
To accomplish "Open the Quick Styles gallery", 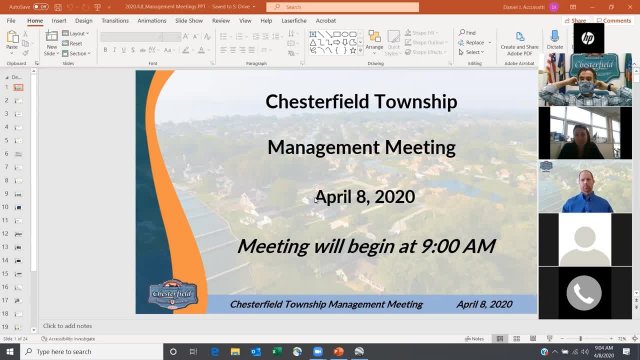I will click(393, 42).
